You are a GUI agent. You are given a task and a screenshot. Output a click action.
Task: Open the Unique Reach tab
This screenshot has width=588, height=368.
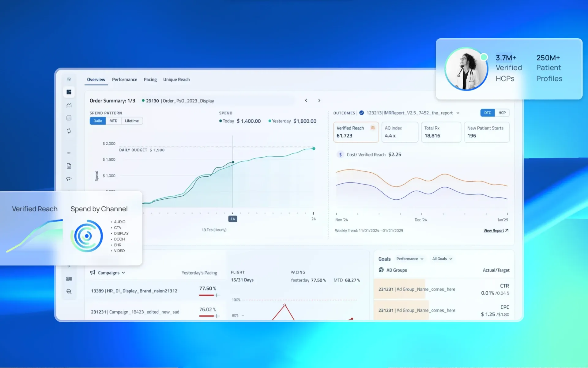tap(176, 79)
